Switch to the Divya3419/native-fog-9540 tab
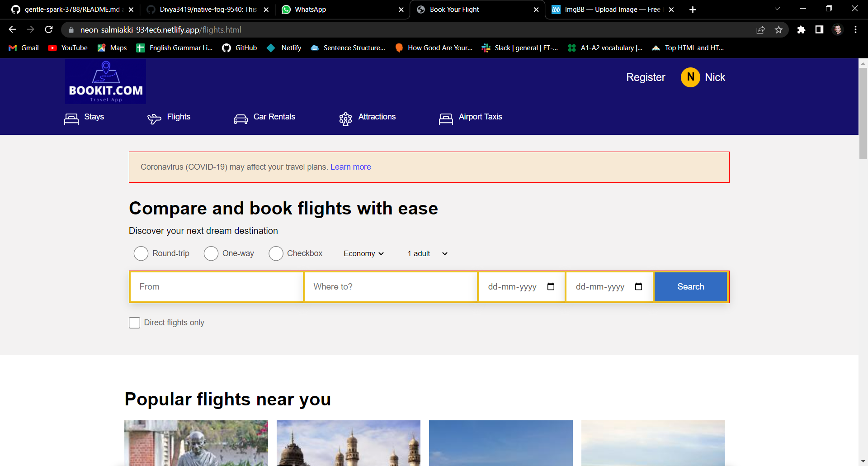 (208, 10)
